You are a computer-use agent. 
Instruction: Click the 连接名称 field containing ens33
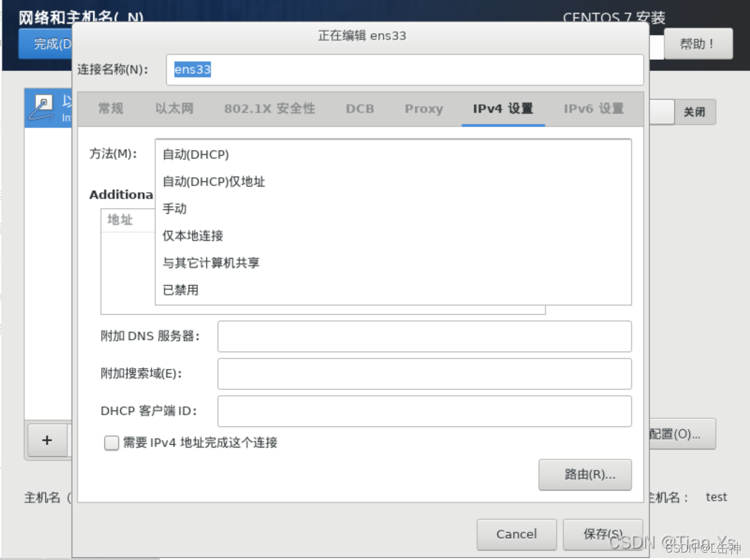pos(404,70)
